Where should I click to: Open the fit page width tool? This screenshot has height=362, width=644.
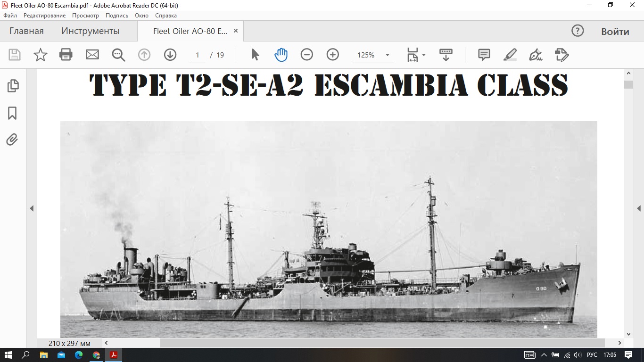[x=413, y=55]
